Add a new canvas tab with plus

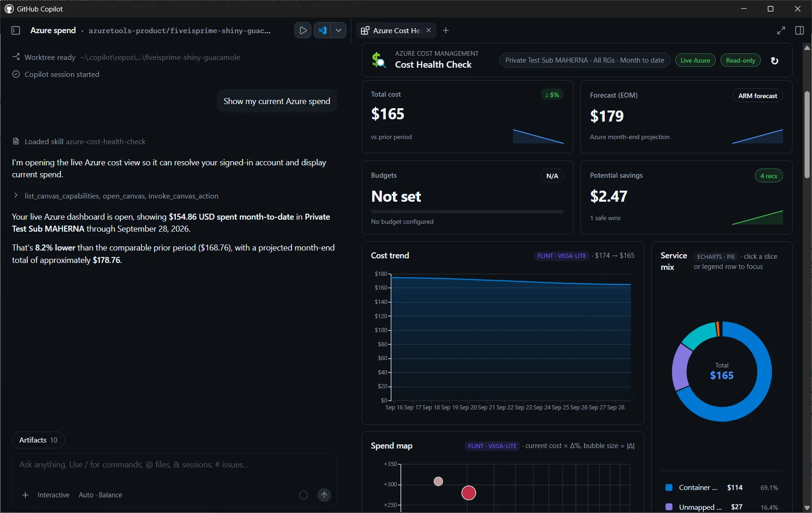coord(446,30)
